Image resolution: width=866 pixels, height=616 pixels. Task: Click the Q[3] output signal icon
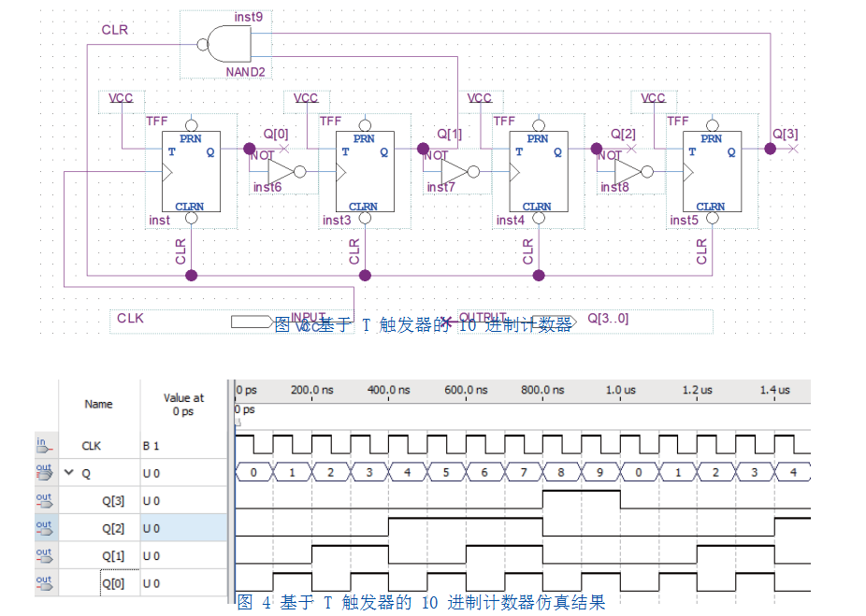[x=44, y=501]
